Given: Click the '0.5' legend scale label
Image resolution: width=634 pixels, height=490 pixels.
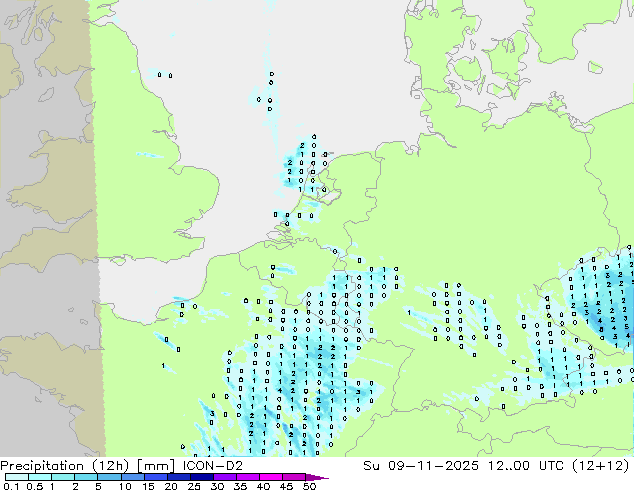Looking at the screenshot, I should 34,486.
